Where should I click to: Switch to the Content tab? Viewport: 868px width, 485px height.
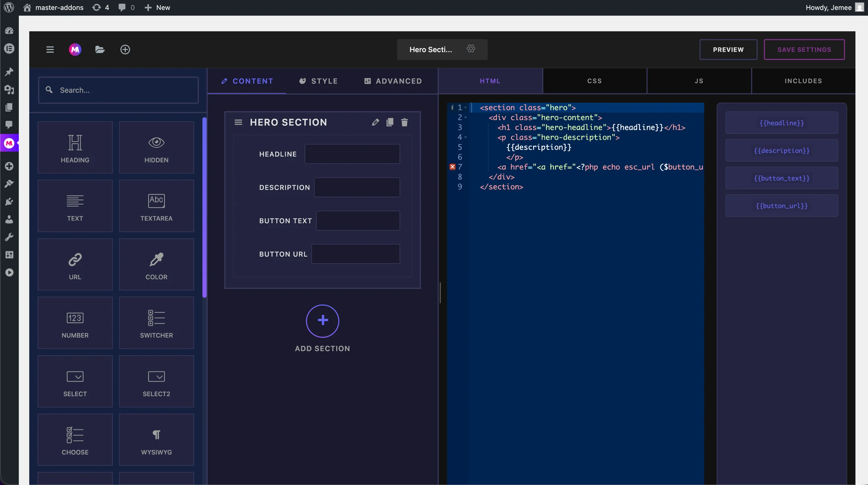[x=247, y=81]
